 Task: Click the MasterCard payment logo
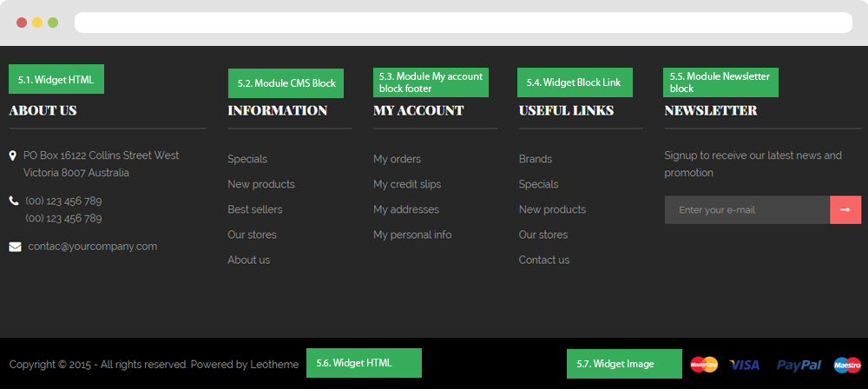704,365
